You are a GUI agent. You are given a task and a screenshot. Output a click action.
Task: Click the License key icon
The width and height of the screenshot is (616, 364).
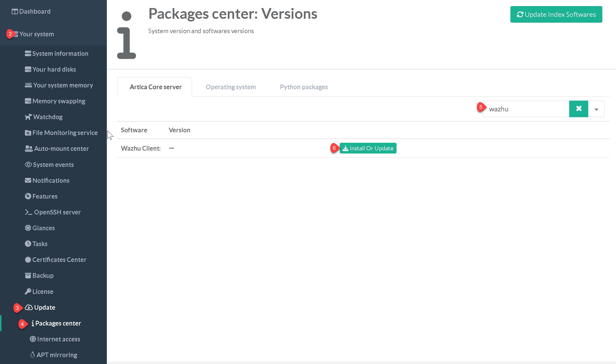28,291
